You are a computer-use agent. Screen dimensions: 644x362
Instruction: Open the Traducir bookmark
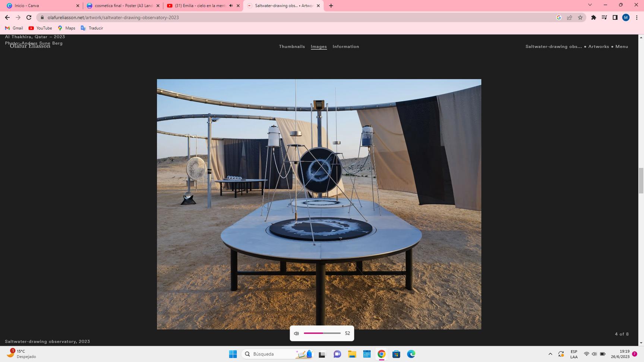click(92, 28)
